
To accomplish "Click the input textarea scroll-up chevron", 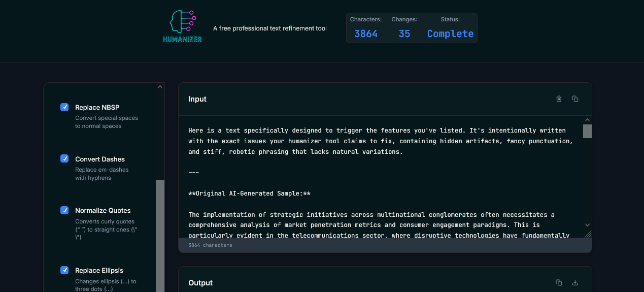I will point(587,120).
